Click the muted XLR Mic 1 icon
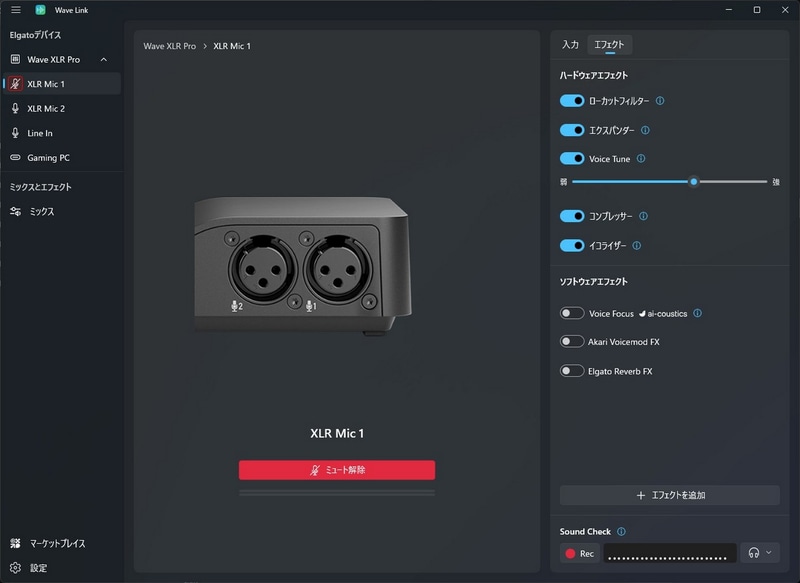The width and height of the screenshot is (800, 583). (16, 84)
